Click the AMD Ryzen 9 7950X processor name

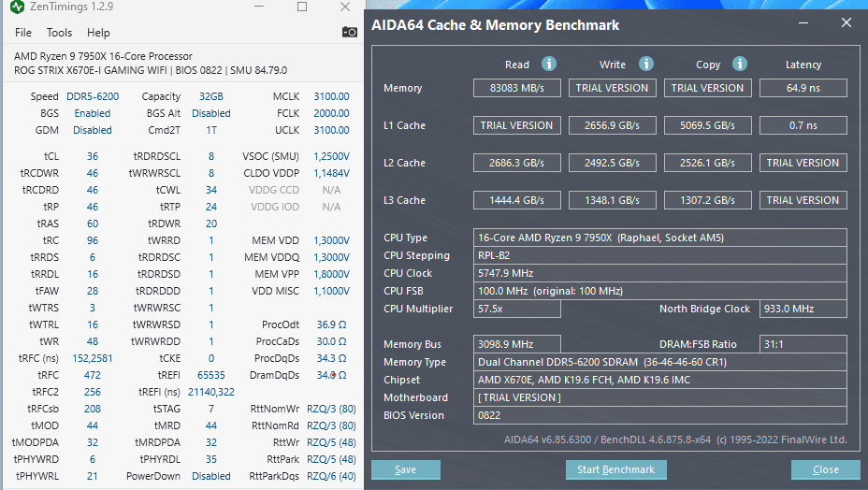click(103, 56)
